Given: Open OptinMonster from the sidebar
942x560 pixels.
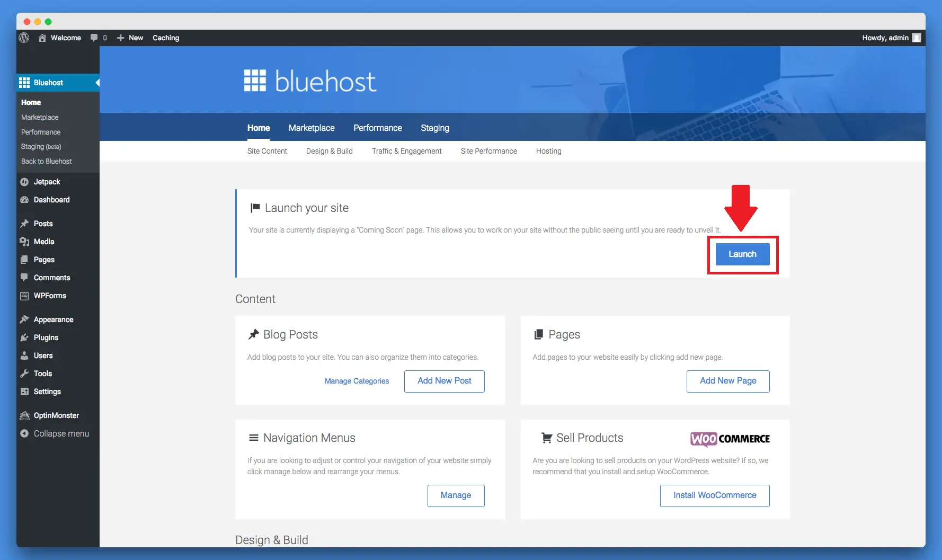Looking at the screenshot, I should click(x=24, y=415).
